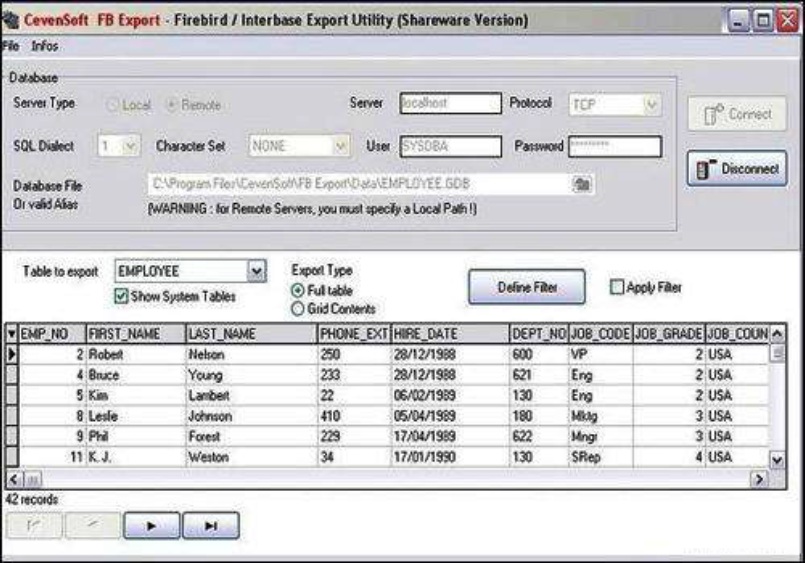
Task: Open the File menu
Action: tap(10, 46)
